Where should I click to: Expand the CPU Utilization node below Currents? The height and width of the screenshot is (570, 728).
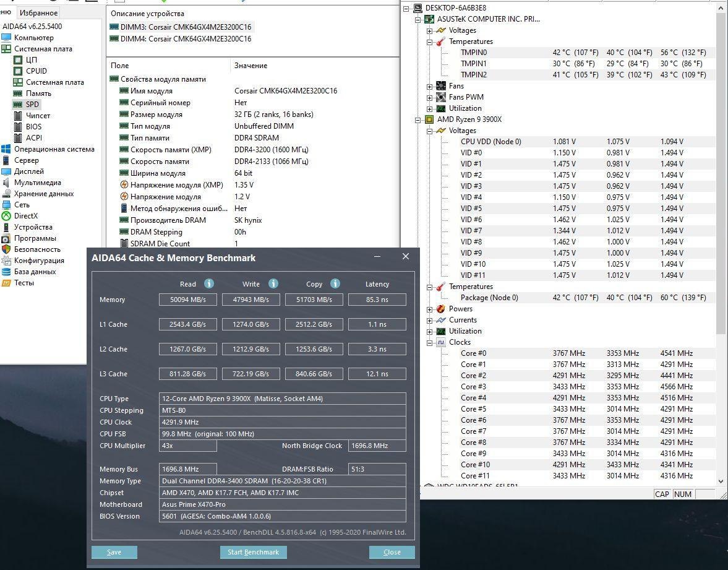coord(429,332)
